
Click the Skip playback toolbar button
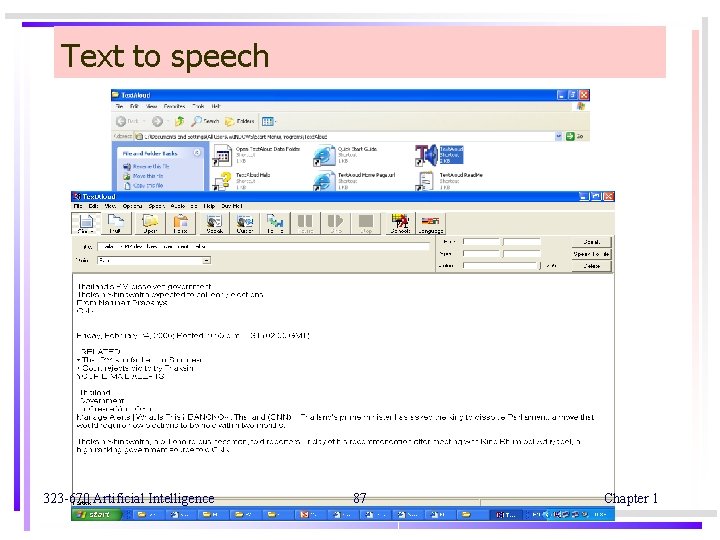point(336,224)
